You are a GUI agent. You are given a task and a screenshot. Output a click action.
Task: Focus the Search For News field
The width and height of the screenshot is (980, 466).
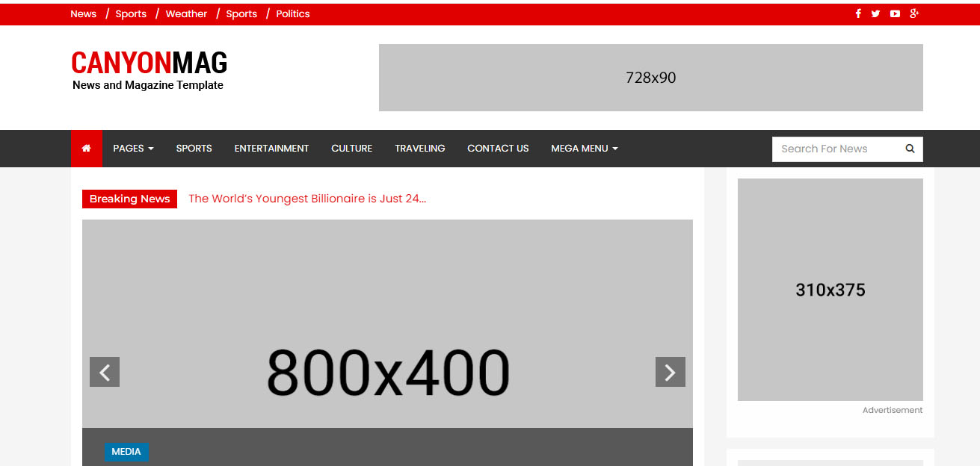pos(837,149)
